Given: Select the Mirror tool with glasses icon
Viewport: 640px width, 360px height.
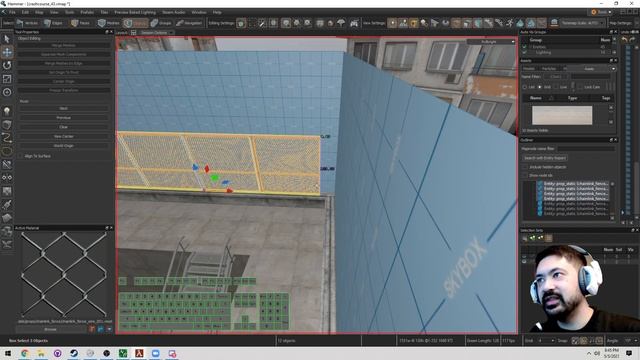Looking at the screenshot, I should 7,178.
